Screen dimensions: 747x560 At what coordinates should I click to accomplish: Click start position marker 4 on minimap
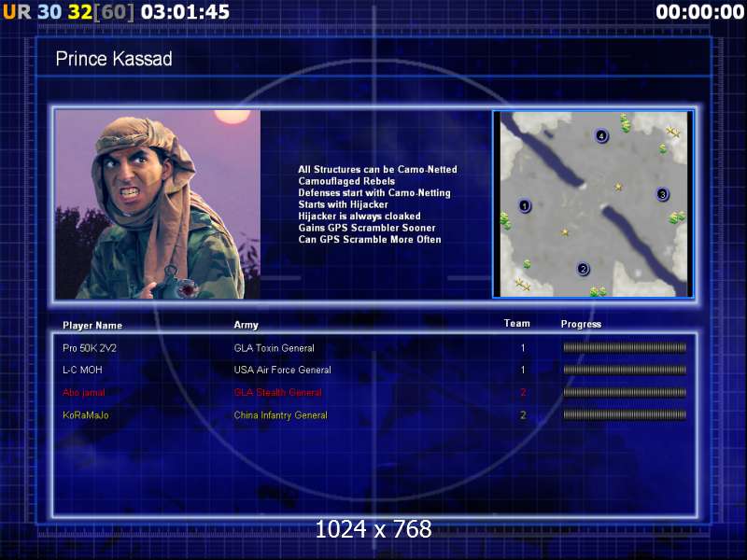click(601, 135)
